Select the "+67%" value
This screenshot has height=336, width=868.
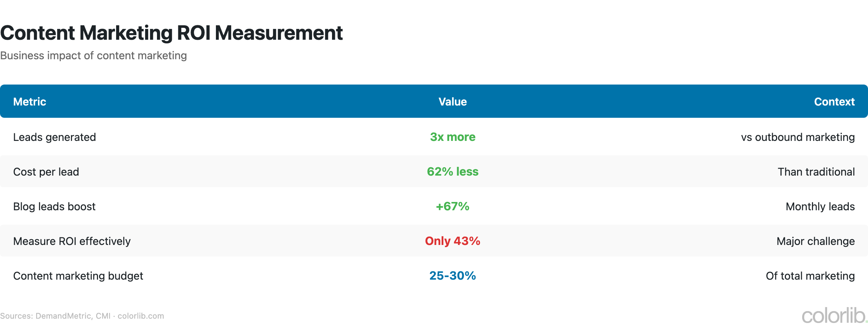pos(452,206)
